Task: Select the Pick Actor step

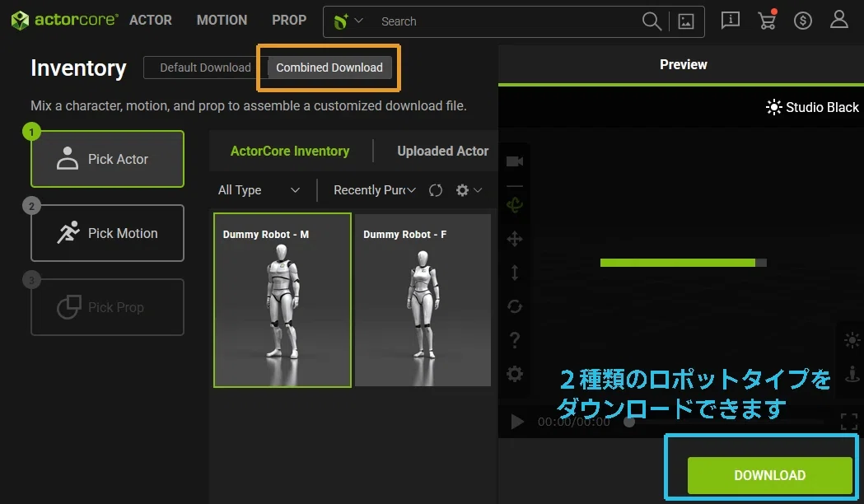Action: (x=107, y=159)
